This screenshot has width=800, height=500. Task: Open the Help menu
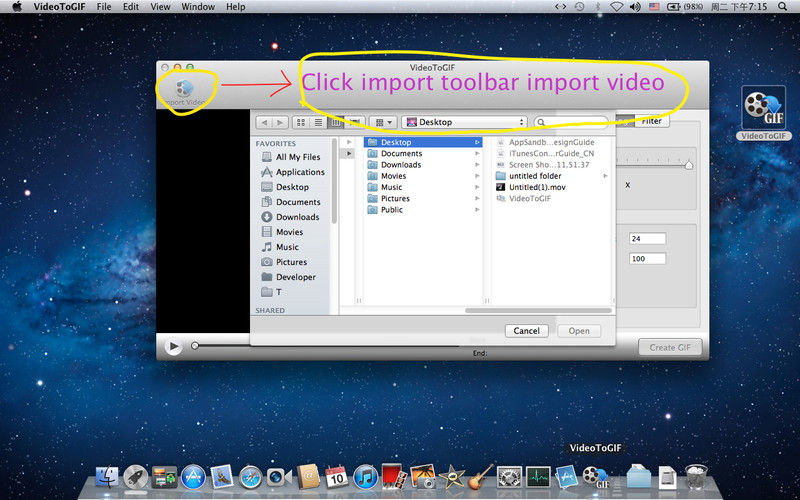coord(236,7)
